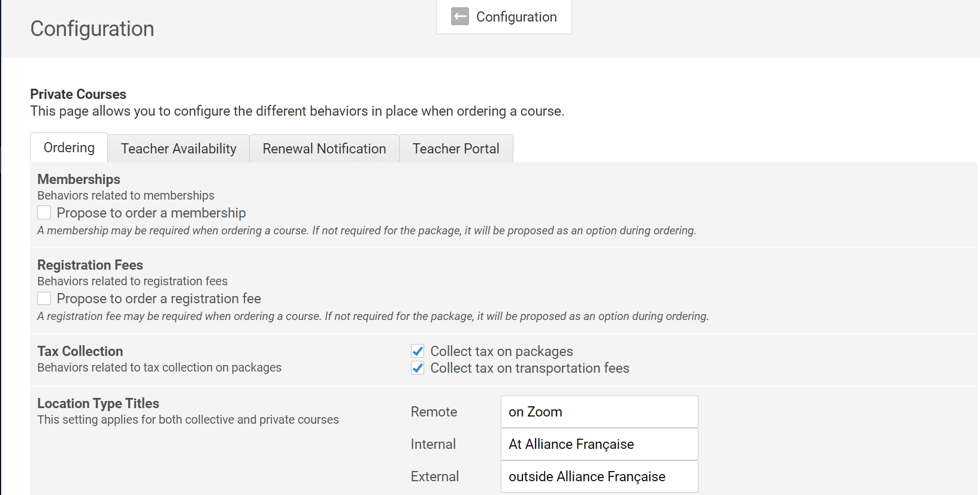Disable Collect tax on transportation fees checkbox
Viewport: 980px width, 495px height.
tap(418, 368)
